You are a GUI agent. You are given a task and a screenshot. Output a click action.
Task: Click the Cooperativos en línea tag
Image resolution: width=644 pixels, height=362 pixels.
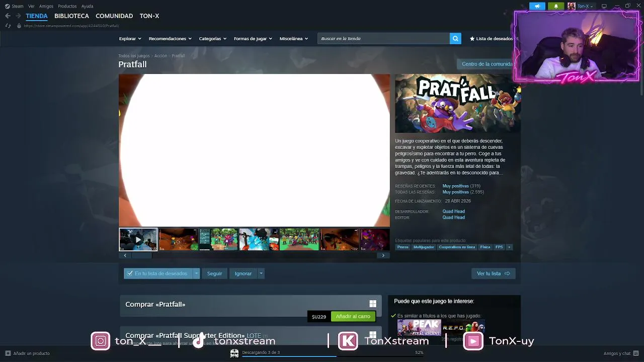pyautogui.click(x=457, y=247)
